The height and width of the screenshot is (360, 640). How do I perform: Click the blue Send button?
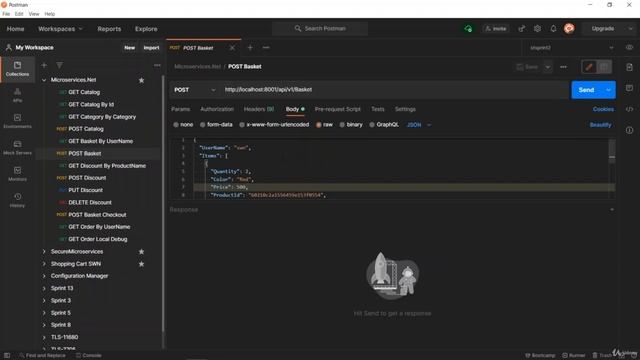[x=587, y=90]
